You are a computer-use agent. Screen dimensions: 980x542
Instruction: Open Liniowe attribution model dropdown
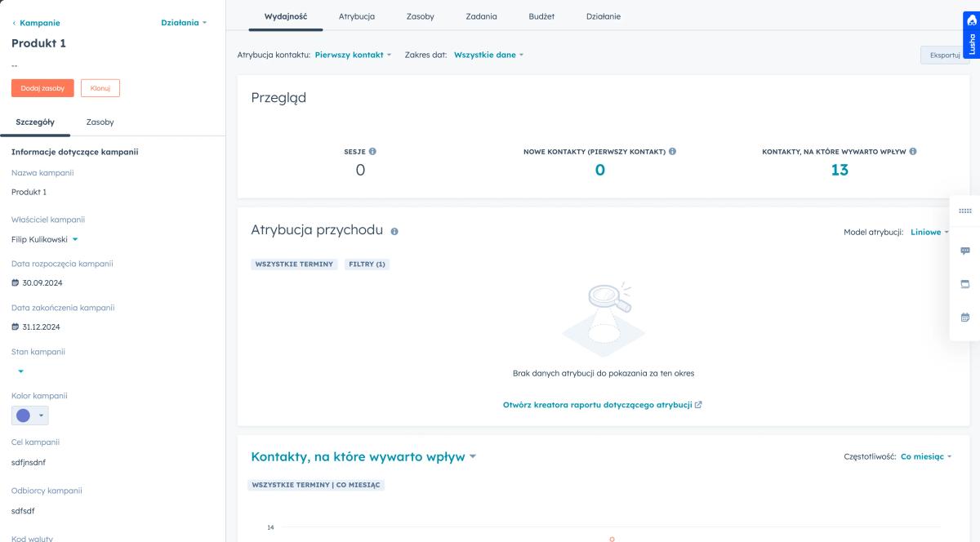[x=929, y=233]
